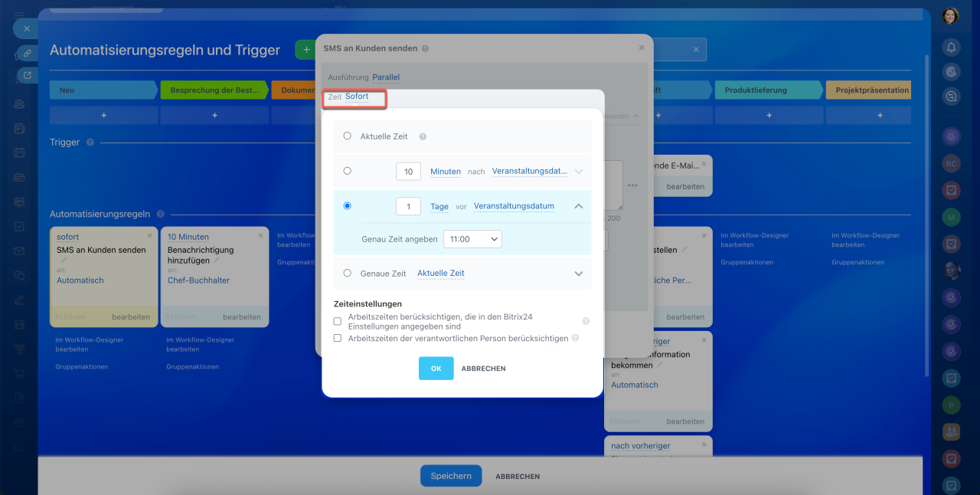Open Chef-Buchhalter recipient link
The image size is (980, 495).
tap(198, 280)
